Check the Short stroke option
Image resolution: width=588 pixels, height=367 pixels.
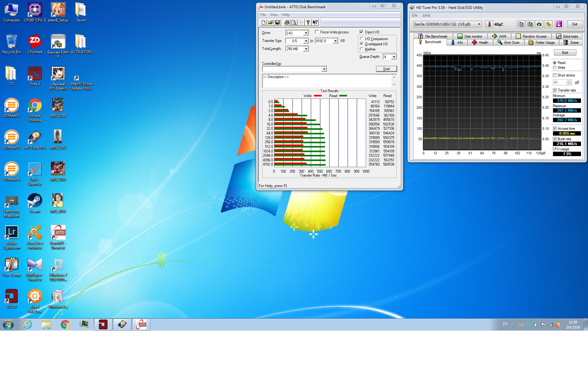(555, 75)
